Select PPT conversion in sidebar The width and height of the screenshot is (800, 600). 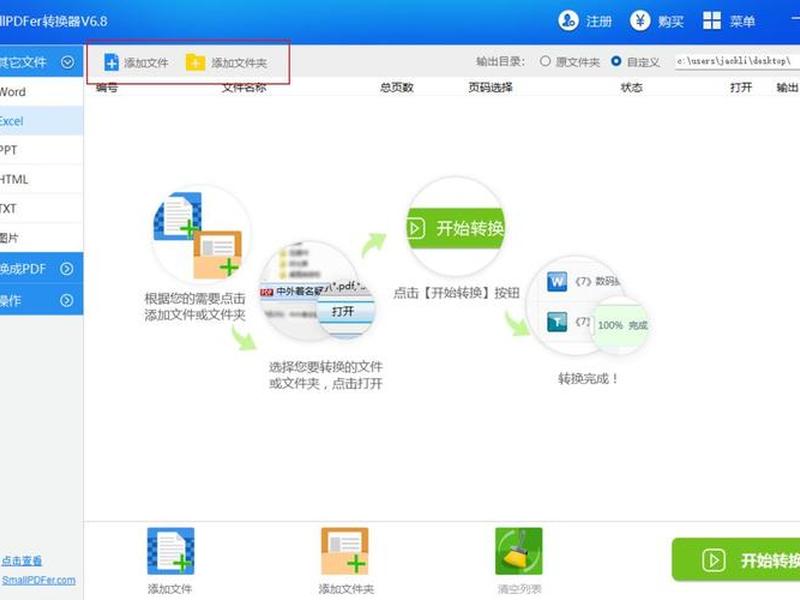pos(41,150)
